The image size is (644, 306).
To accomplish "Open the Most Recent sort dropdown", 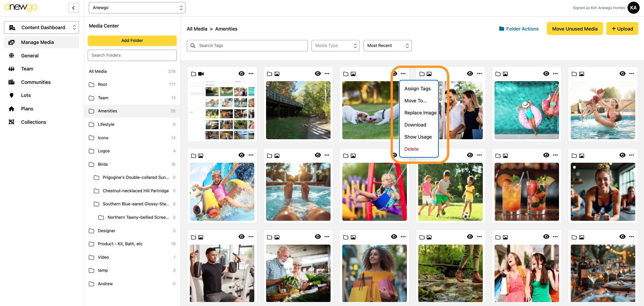I will pos(387,46).
